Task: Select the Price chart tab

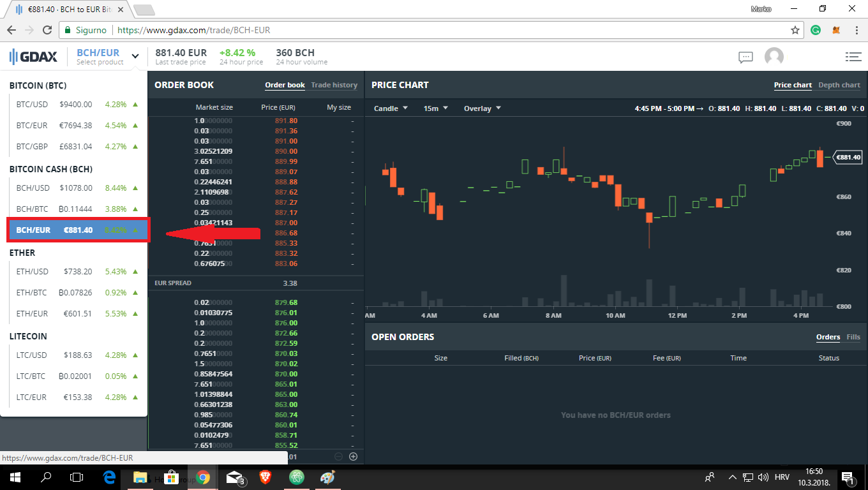Action: [x=793, y=85]
